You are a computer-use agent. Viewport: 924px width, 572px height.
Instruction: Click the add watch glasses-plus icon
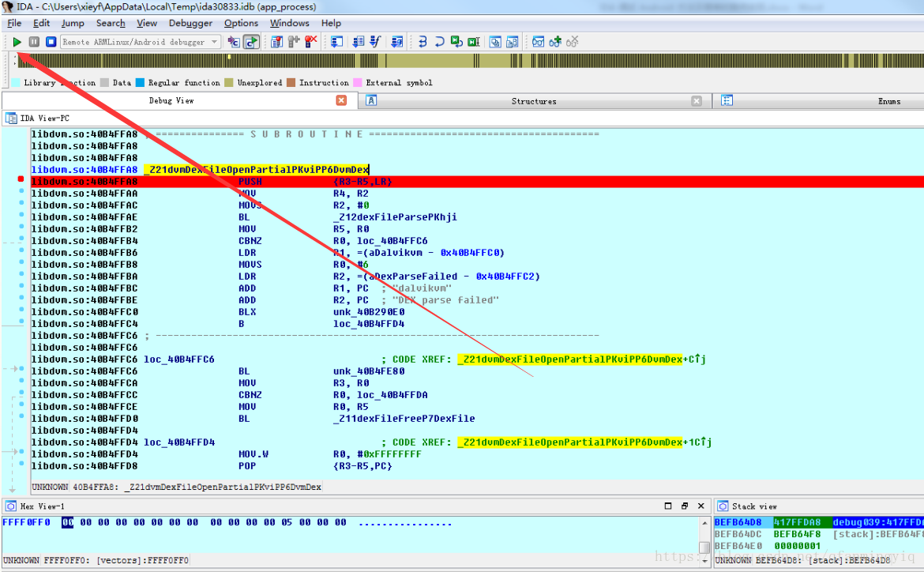(x=555, y=42)
